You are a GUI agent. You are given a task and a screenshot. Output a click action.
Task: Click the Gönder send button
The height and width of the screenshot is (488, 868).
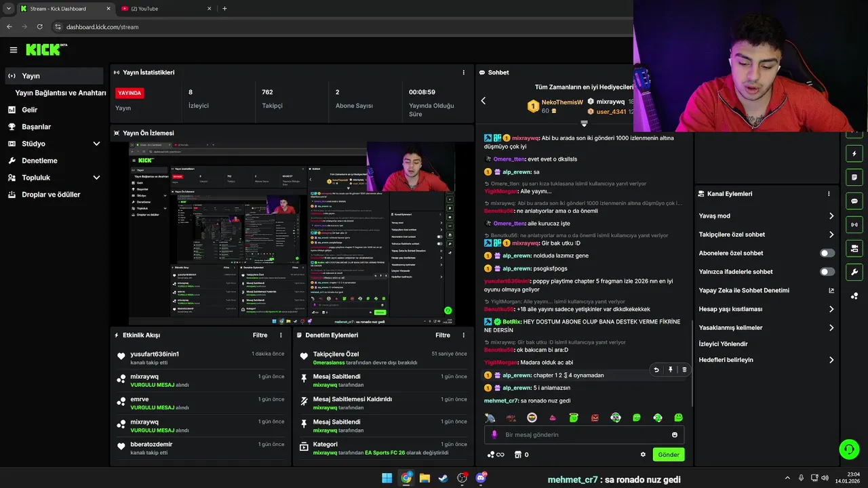click(668, 455)
